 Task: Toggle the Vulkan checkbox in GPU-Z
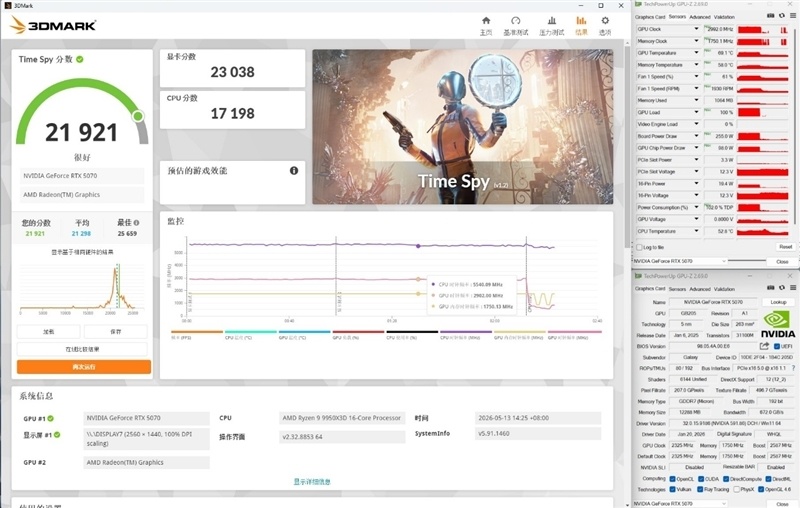click(672, 490)
